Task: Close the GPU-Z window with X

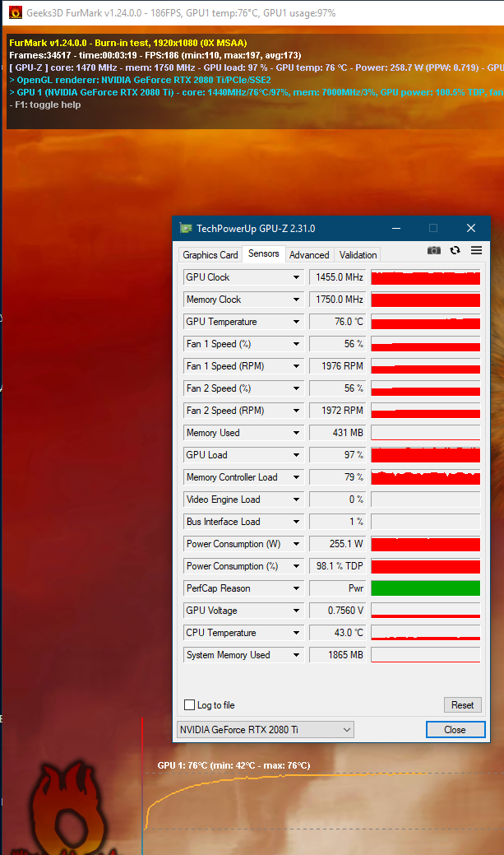Action: (471, 228)
